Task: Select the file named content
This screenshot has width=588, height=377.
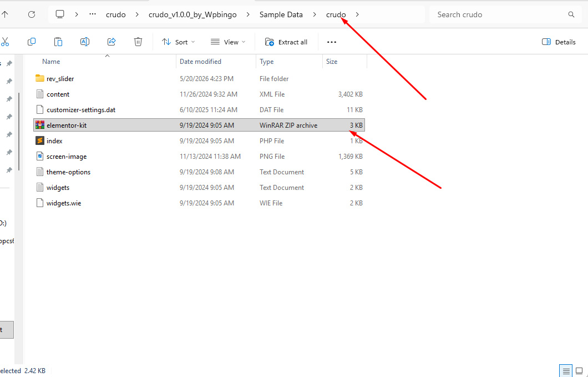Action: pyautogui.click(x=58, y=94)
